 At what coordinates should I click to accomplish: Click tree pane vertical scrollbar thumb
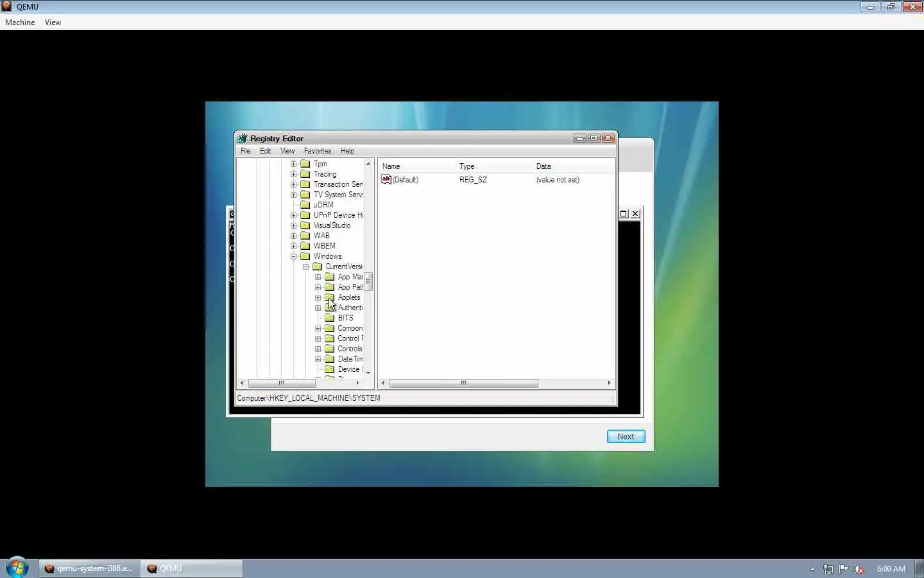tap(368, 281)
